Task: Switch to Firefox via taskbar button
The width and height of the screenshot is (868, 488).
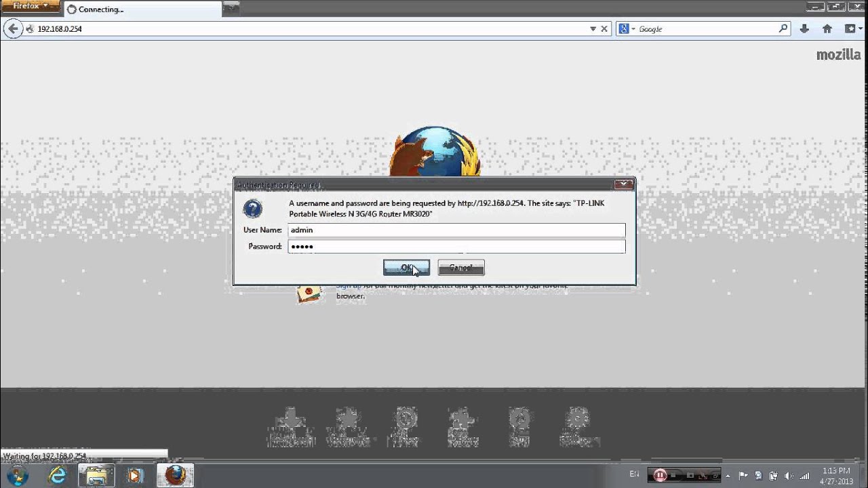Action: coord(176,475)
